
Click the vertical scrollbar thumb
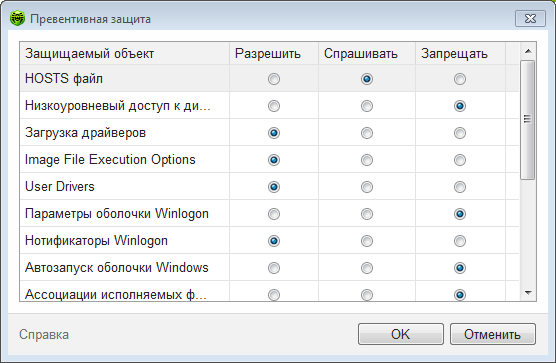tap(528, 120)
